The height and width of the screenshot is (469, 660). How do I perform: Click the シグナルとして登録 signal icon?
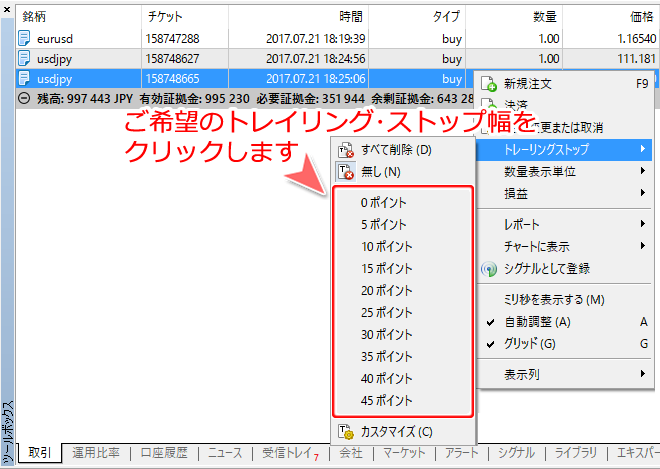coord(489,269)
